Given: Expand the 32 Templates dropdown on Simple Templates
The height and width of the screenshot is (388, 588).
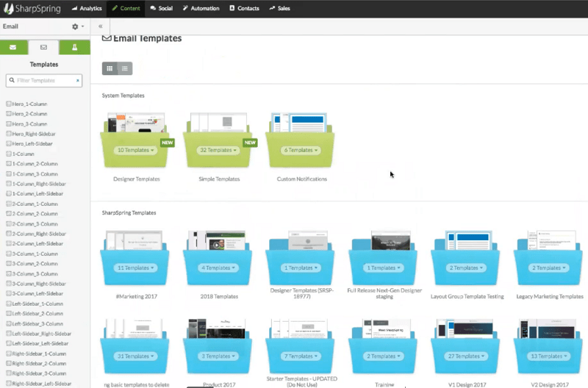Looking at the screenshot, I should (218, 150).
